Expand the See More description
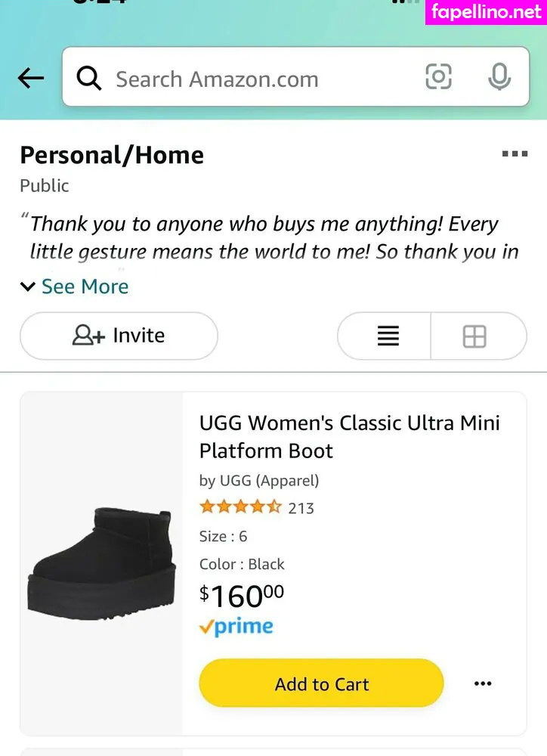 pos(85,287)
